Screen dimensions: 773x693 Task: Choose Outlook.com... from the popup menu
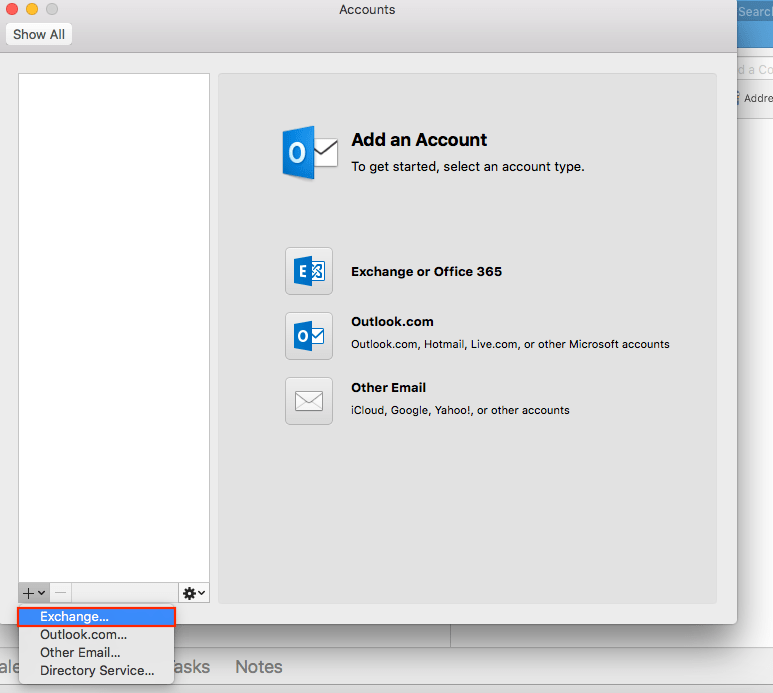(97, 634)
